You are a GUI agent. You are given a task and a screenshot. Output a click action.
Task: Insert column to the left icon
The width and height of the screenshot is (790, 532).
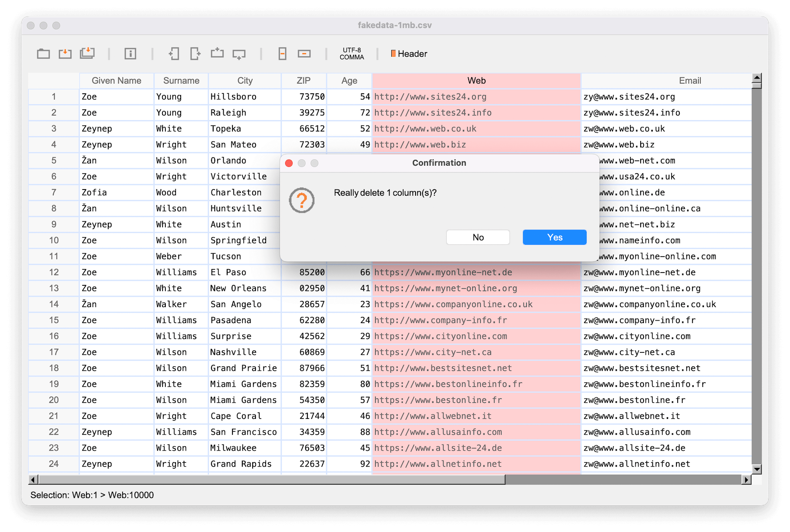(x=174, y=54)
